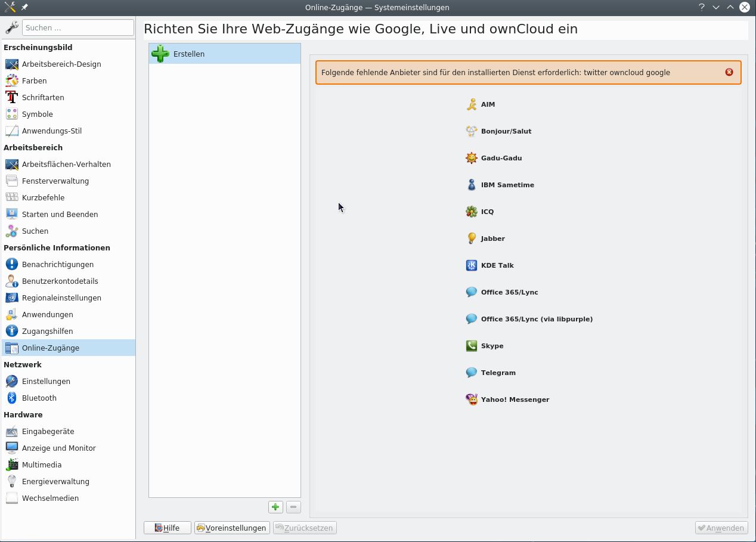This screenshot has height=542, width=756.
Task: Open Arbeitsflächen-Verhalten settings
Action: click(69, 164)
